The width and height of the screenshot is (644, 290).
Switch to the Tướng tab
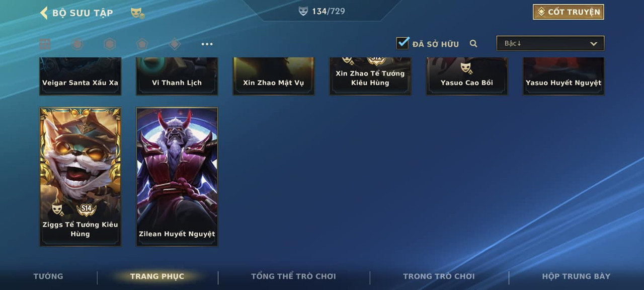point(48,276)
